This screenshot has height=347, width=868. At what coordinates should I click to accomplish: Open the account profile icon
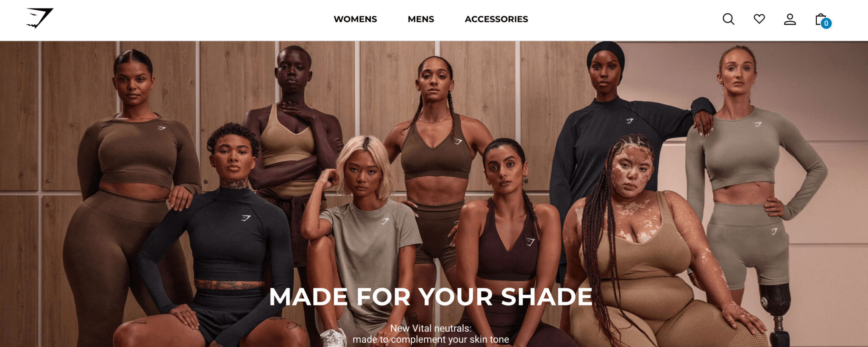pos(790,19)
